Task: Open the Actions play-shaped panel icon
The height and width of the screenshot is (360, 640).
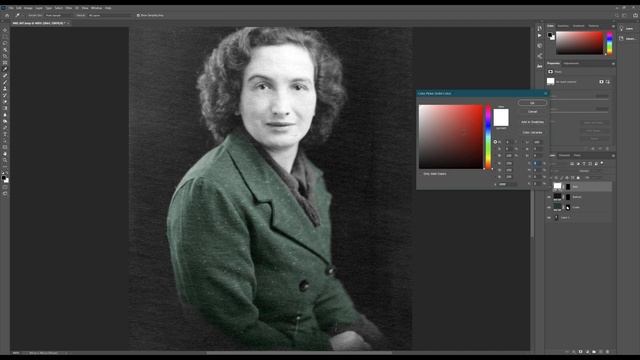Action: click(x=540, y=36)
